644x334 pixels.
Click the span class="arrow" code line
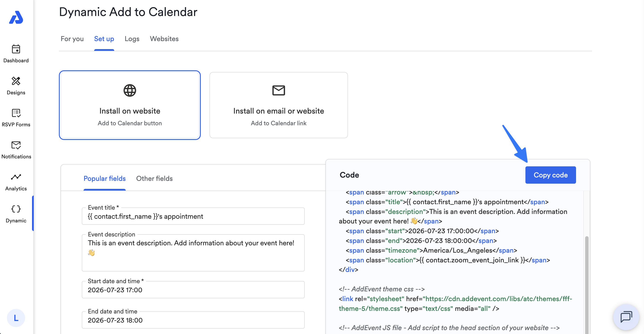point(402,193)
